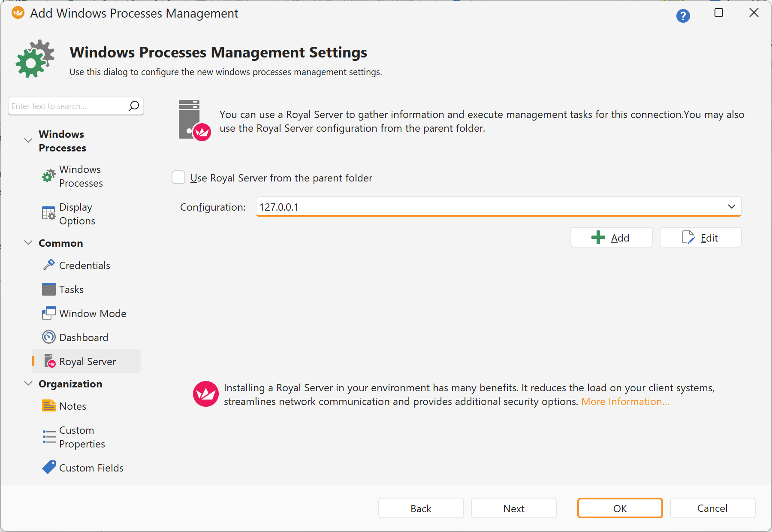Click the blue help question mark icon
Screen dimensions: 772x532
(683, 16)
